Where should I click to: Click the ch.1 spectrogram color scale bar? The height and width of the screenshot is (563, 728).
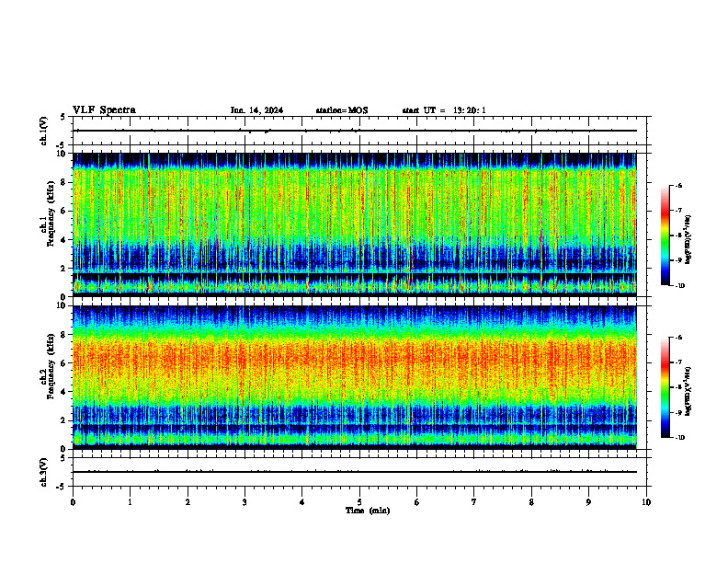click(665, 236)
